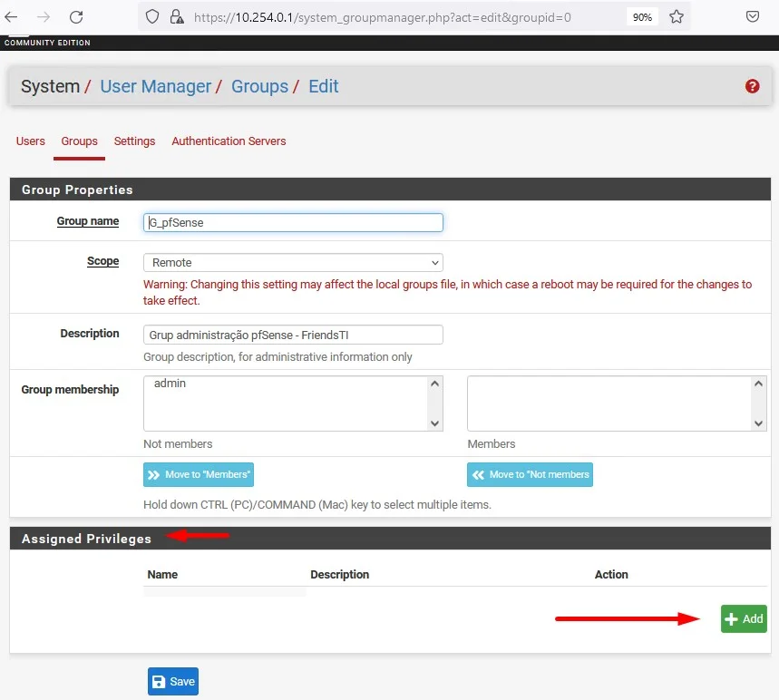Click the browser forward arrow

pos(43,16)
